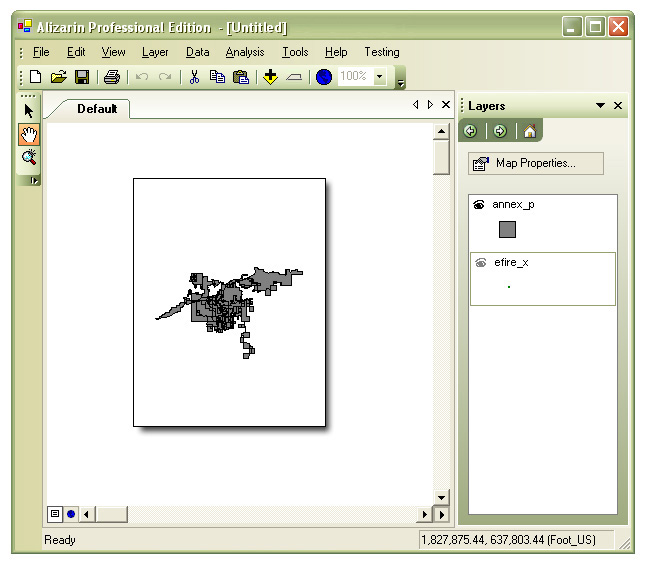Click the gray annex_p color swatch

507,229
